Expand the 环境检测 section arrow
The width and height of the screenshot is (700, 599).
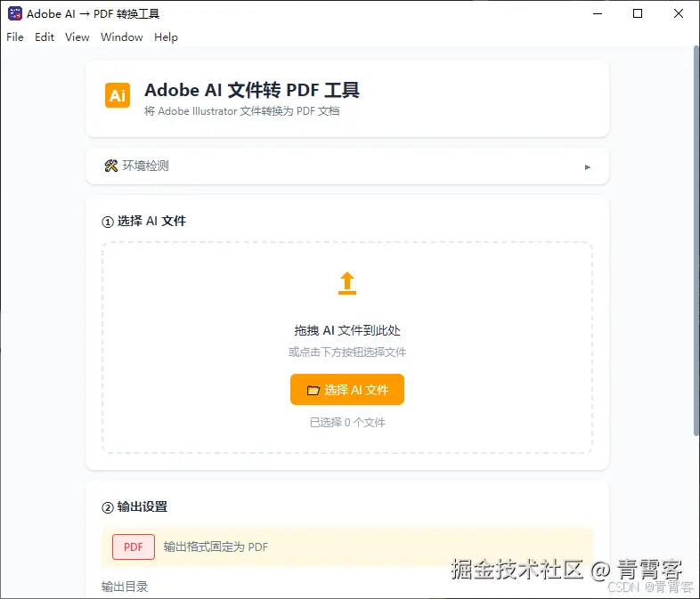[x=588, y=167]
